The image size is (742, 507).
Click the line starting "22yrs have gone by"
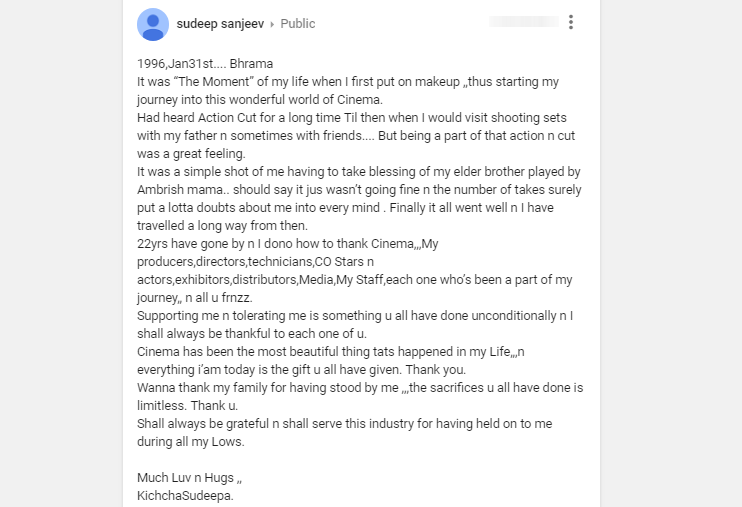(x=288, y=243)
